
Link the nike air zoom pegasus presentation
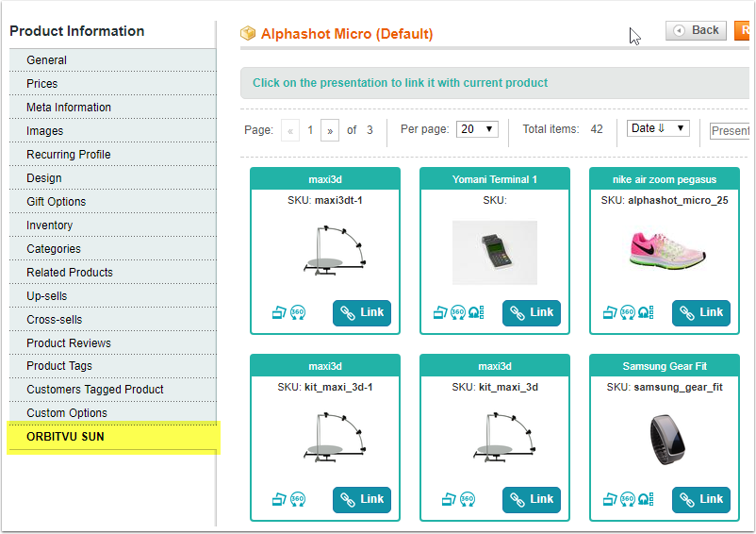[701, 312]
